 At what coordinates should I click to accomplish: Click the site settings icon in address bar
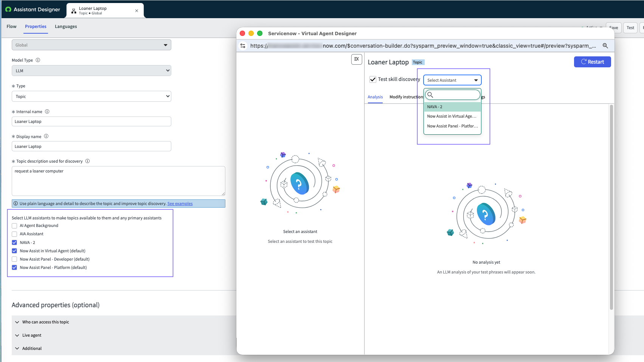pyautogui.click(x=243, y=46)
